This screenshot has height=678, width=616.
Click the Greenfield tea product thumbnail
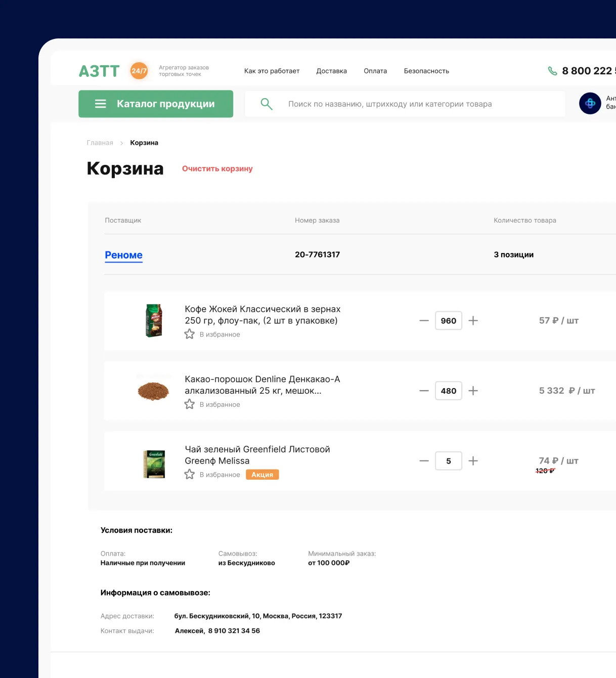(154, 464)
